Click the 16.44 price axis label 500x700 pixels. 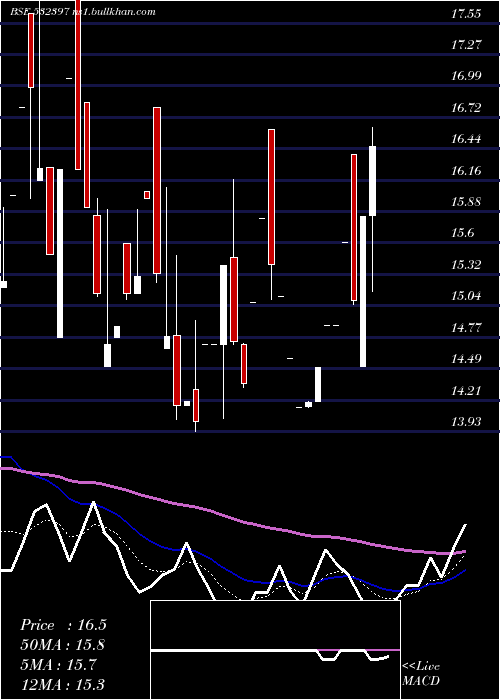pos(466,139)
